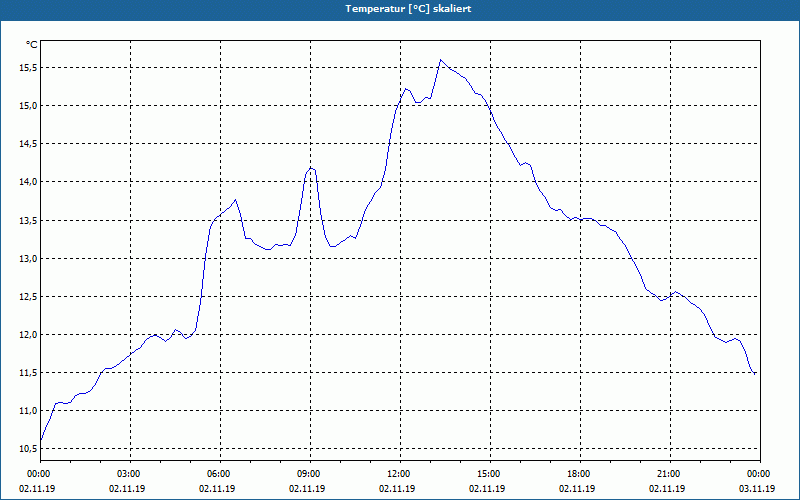Select the 15,5 y-axis value
800x500 pixels.
[x=26, y=67]
